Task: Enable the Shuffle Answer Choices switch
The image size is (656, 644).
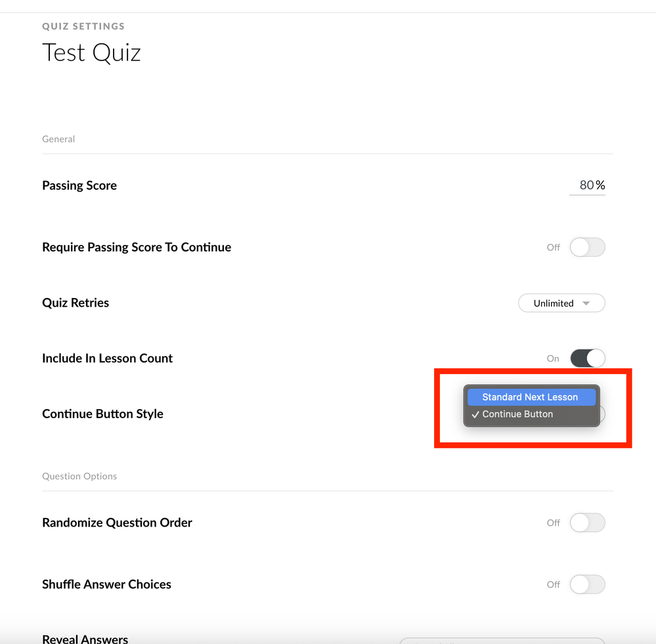Action: pyautogui.click(x=587, y=584)
